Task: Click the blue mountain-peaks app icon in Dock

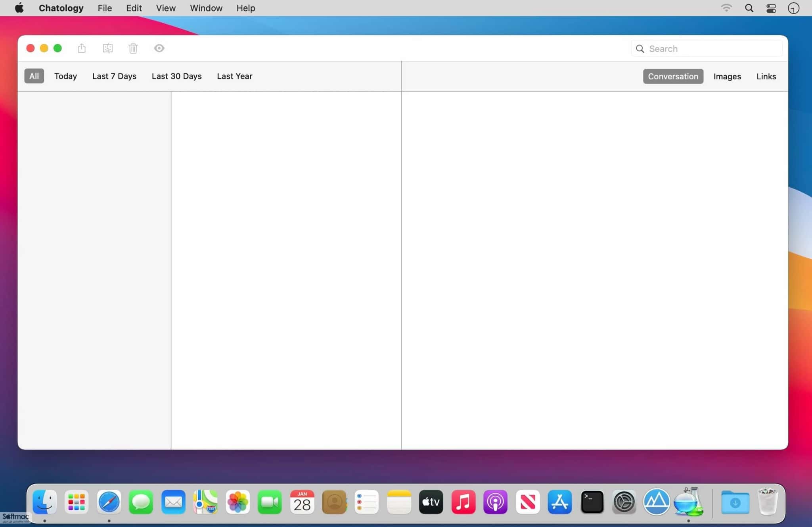Action: click(x=657, y=502)
